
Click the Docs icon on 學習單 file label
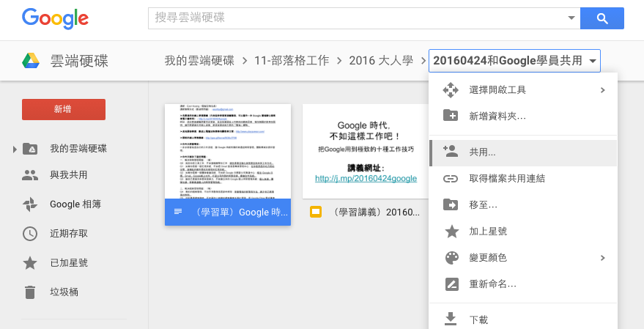[178, 212]
